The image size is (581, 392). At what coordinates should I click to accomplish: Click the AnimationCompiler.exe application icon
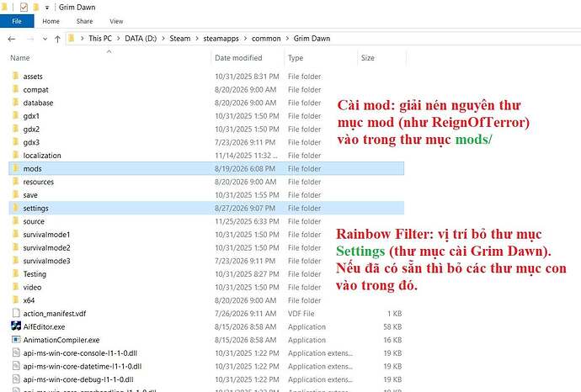coord(16,340)
